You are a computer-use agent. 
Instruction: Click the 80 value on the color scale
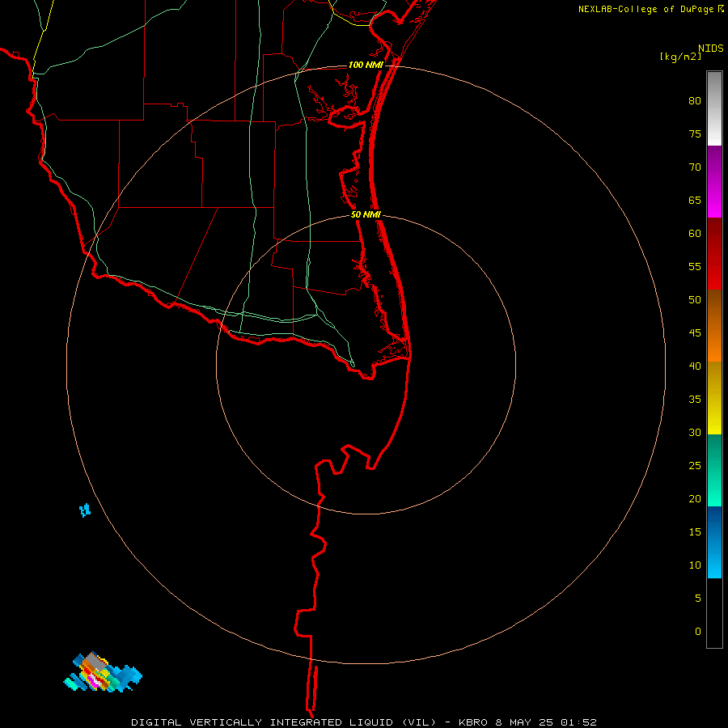click(695, 101)
